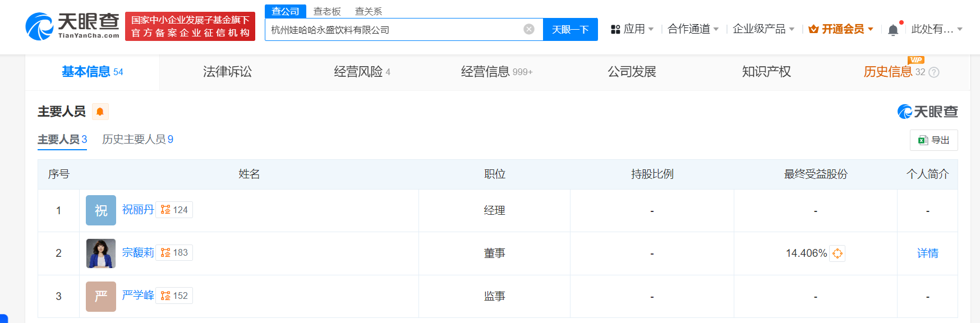Click the 职位 column header
The image size is (980, 323).
tap(495, 174)
